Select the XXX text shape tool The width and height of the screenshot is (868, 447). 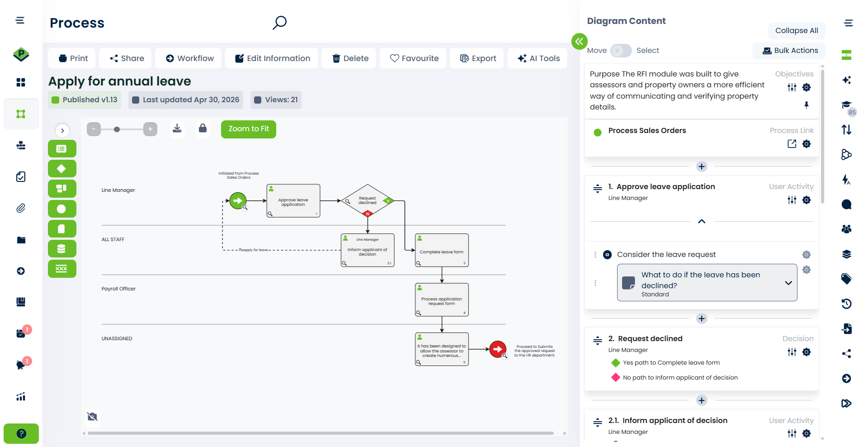point(62,269)
